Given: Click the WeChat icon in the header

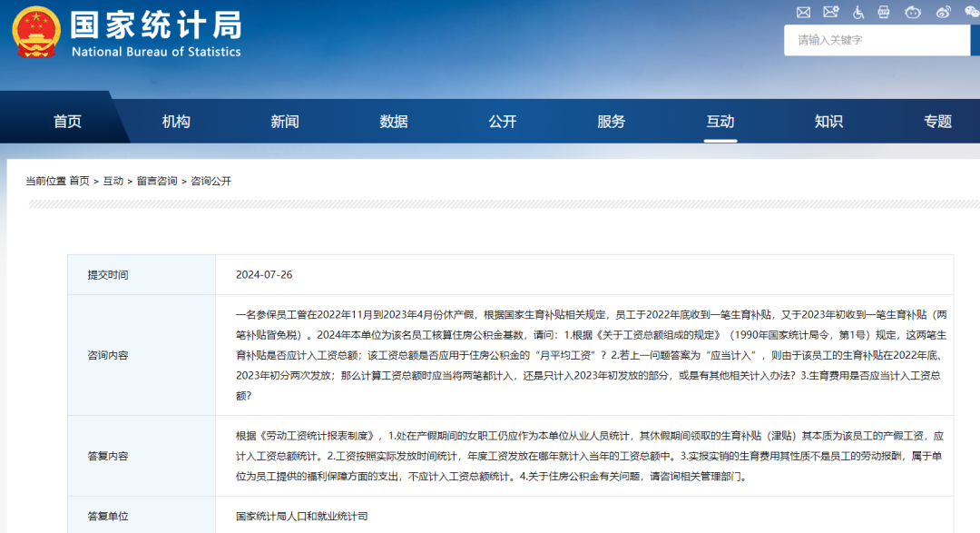Looking at the screenshot, I should tap(971, 12).
